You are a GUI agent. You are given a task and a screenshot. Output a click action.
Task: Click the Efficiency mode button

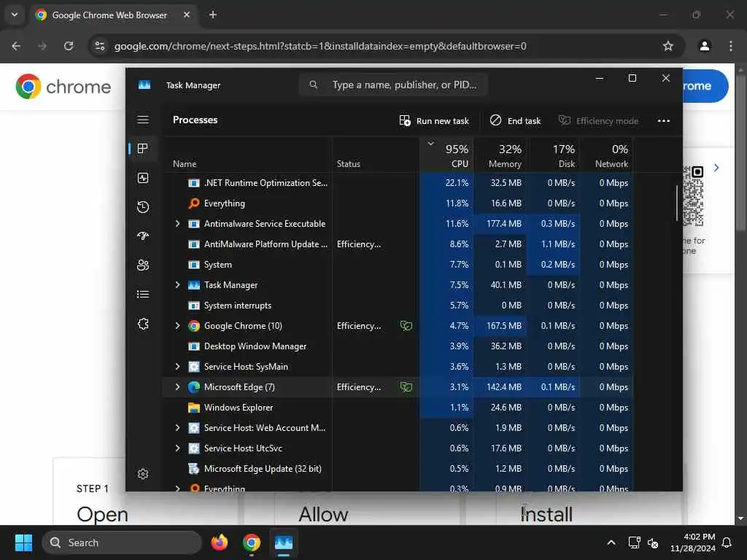point(599,121)
